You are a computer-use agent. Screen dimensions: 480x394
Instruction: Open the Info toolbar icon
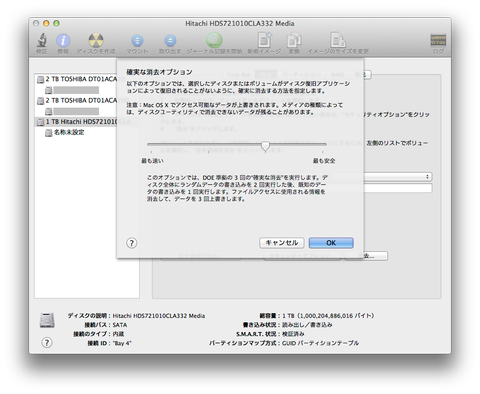(x=63, y=41)
